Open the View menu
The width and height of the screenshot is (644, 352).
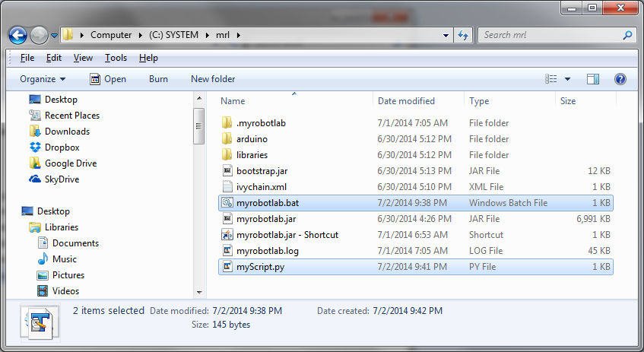pos(83,58)
